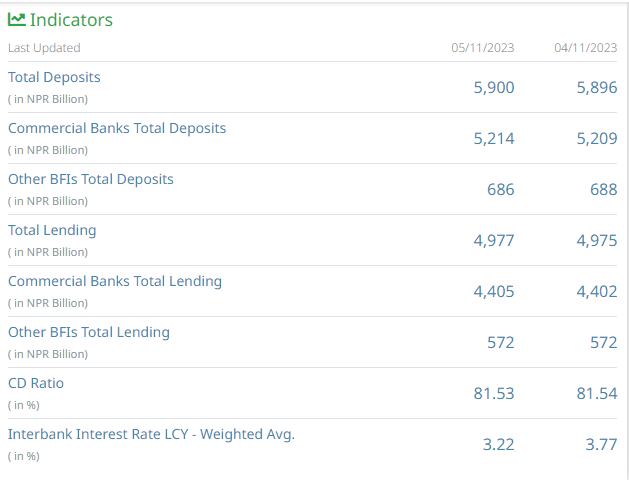Click the Last Updated label
This screenshot has height=480, width=629.
44,48
